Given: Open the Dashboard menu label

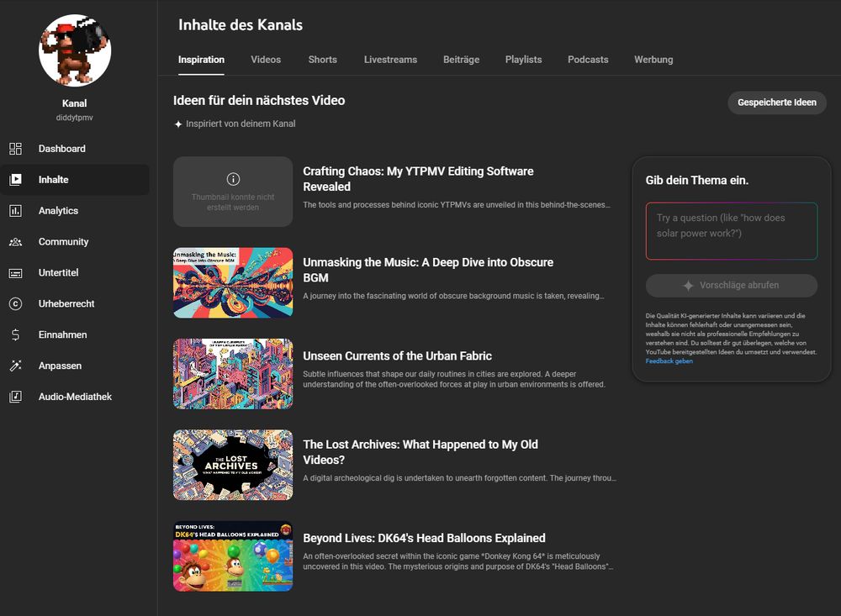Looking at the screenshot, I should tap(61, 149).
